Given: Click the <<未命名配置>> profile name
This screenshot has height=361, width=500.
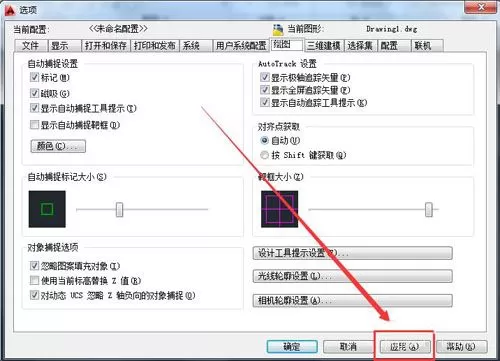Looking at the screenshot, I should pyautogui.click(x=118, y=29).
